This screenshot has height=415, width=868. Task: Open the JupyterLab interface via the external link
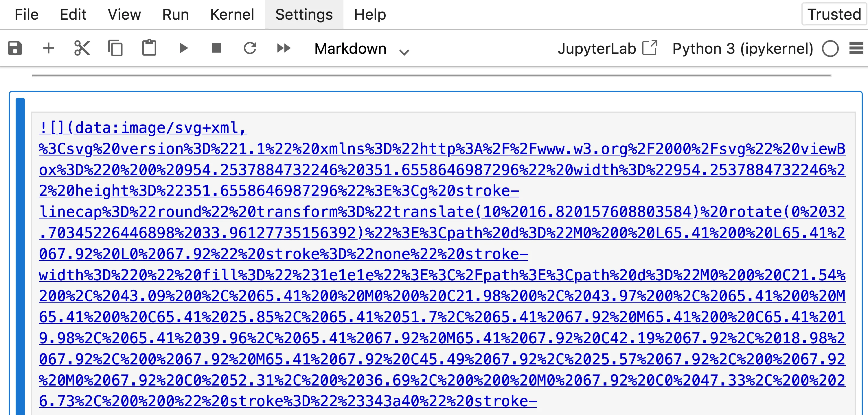pos(650,48)
